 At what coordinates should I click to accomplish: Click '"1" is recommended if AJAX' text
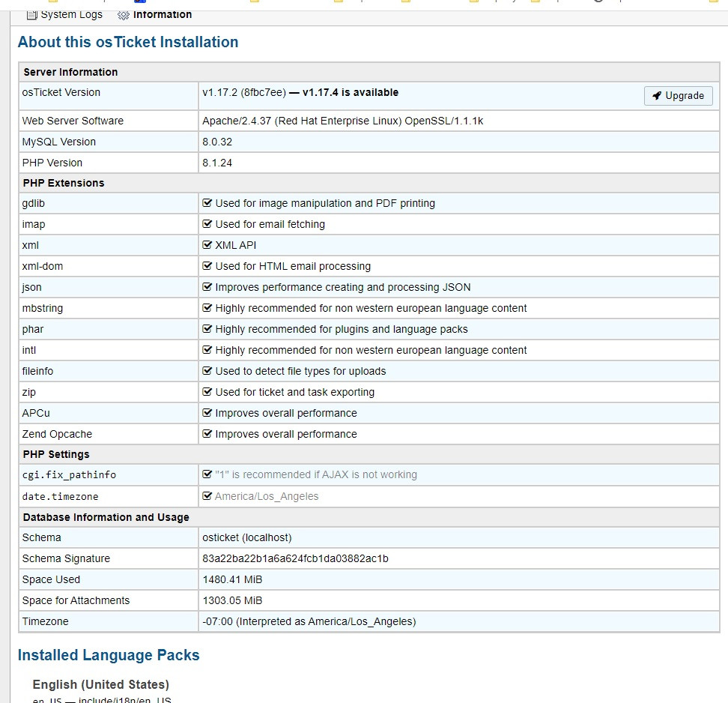click(316, 474)
